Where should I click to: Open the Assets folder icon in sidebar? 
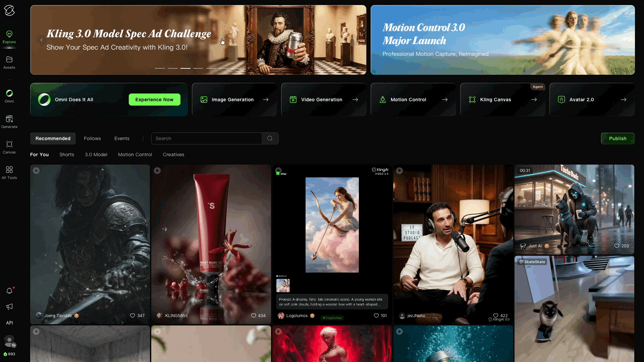(9, 60)
